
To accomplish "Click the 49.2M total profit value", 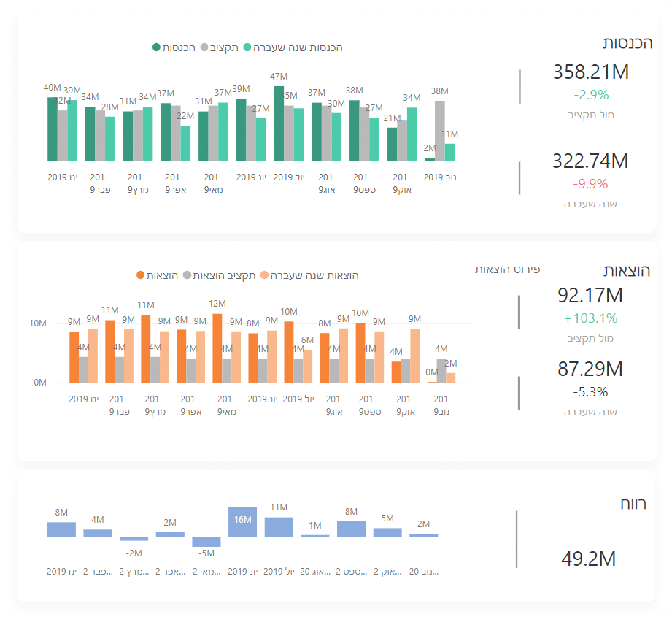I will [x=588, y=559].
